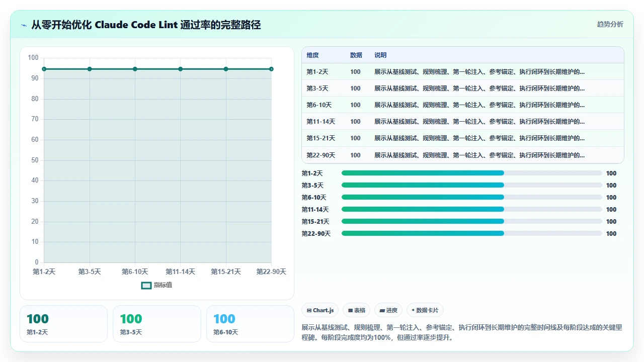644x362 pixels.
Task: Click the 100 value in 第6-10天 table row
Action: pyautogui.click(x=355, y=105)
